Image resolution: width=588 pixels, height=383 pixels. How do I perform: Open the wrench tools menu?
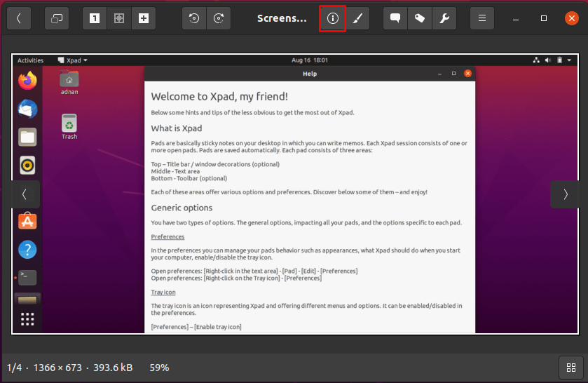pyautogui.click(x=444, y=18)
